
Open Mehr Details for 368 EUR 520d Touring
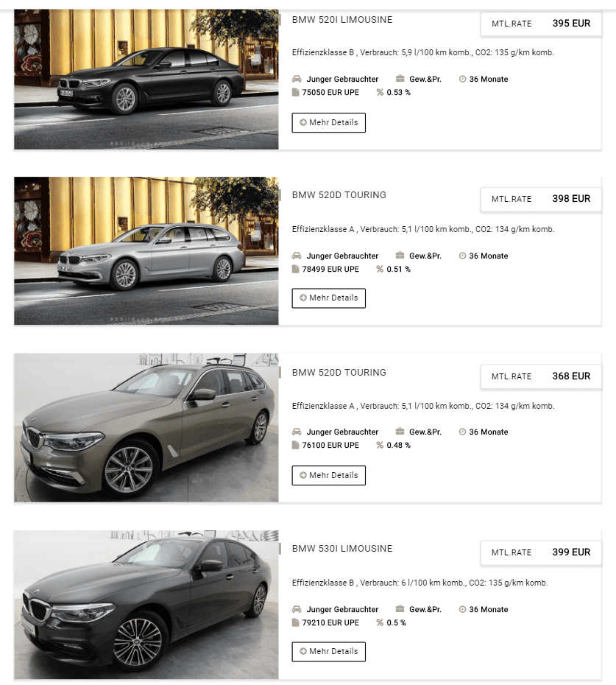pyautogui.click(x=328, y=475)
